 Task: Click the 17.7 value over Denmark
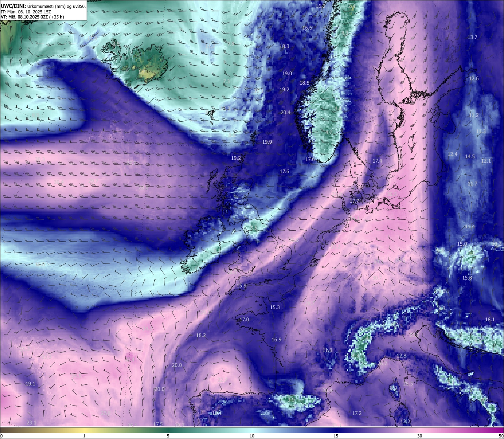pos(354,201)
